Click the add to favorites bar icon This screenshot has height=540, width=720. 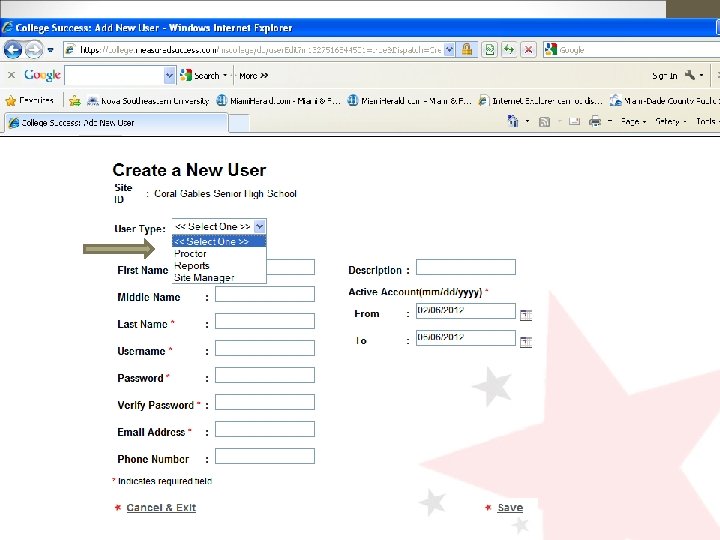pos(74,101)
